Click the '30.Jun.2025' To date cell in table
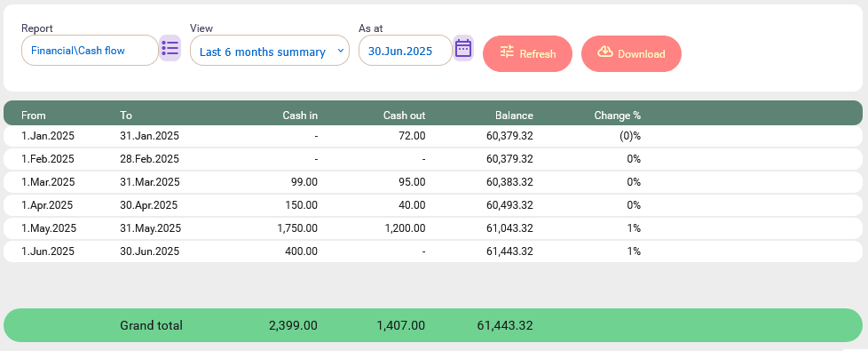 click(149, 251)
